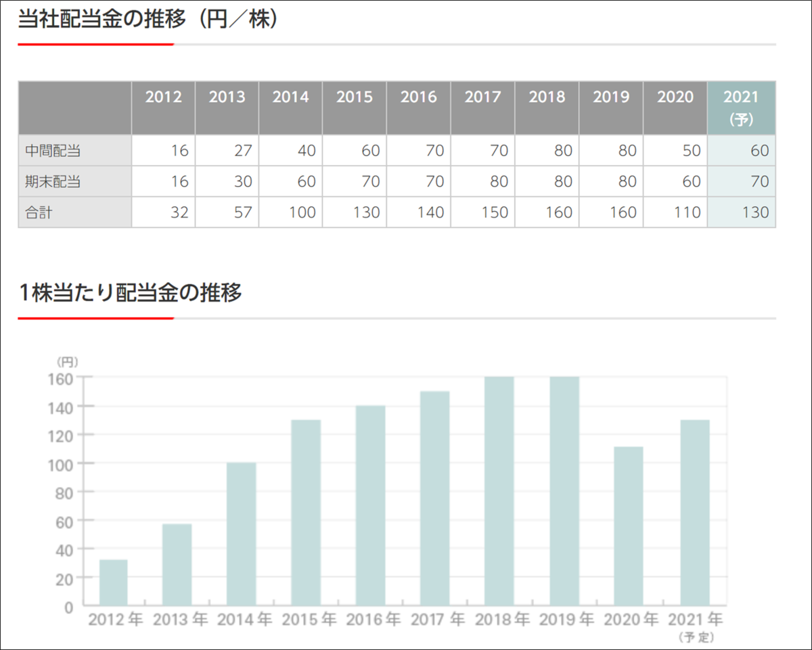Click the 2014年 bar in the chart
Viewport: 812px width, 650px height.
pos(242,534)
